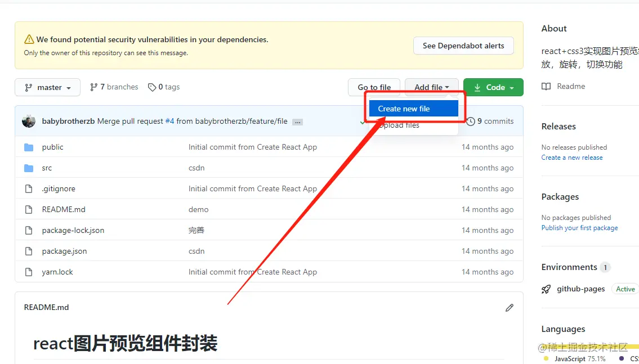Open babybrotherzb avatar thumbnail
This screenshot has width=639, height=364.
pyautogui.click(x=29, y=121)
